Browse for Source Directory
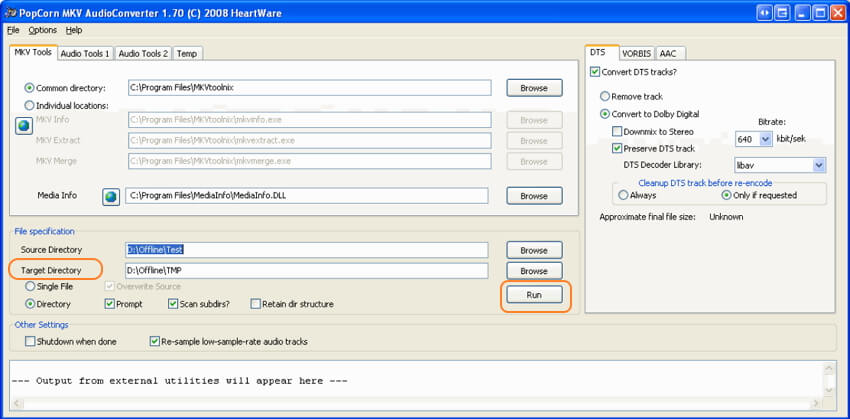This screenshot has height=419, width=850. pos(534,250)
